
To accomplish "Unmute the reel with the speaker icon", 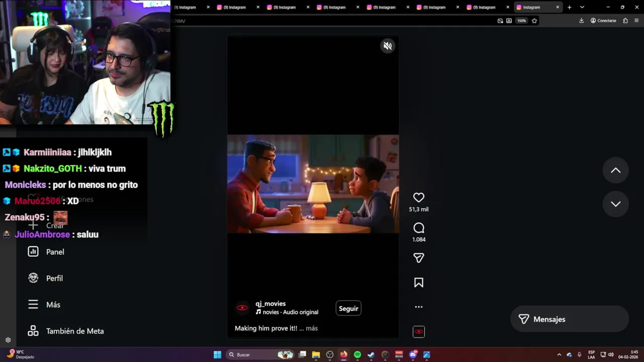I will click(x=387, y=46).
